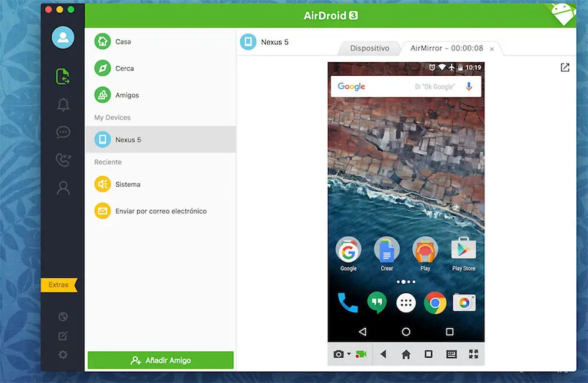The height and width of the screenshot is (383, 588).
Task: Open the contacts person icon in sidebar
Action: point(63,188)
